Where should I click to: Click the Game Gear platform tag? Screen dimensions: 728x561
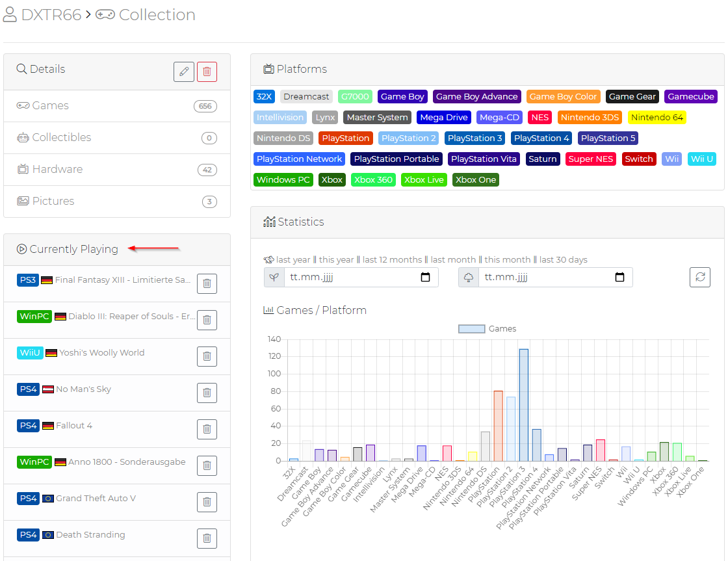pos(632,97)
